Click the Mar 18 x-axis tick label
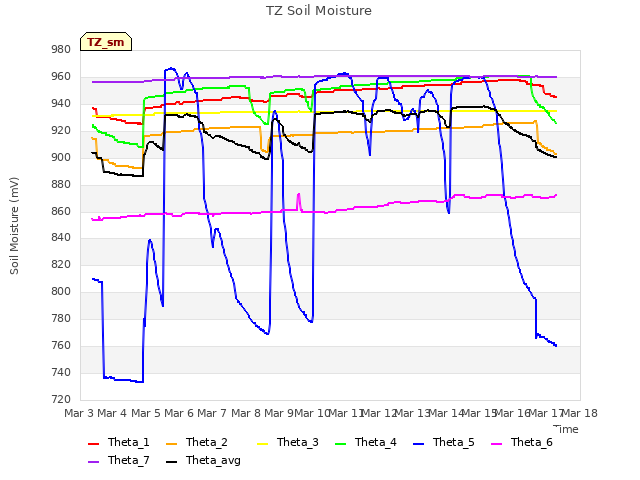640x480 pixels. [580, 413]
